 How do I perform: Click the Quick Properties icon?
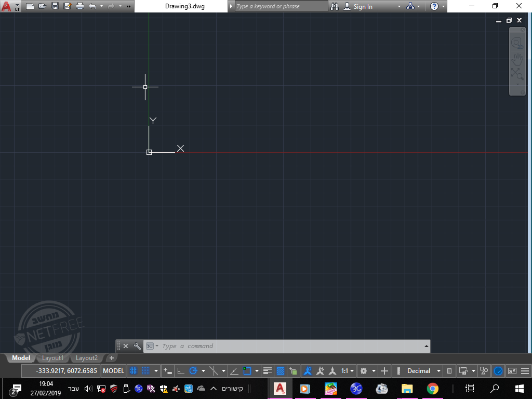tap(449, 371)
